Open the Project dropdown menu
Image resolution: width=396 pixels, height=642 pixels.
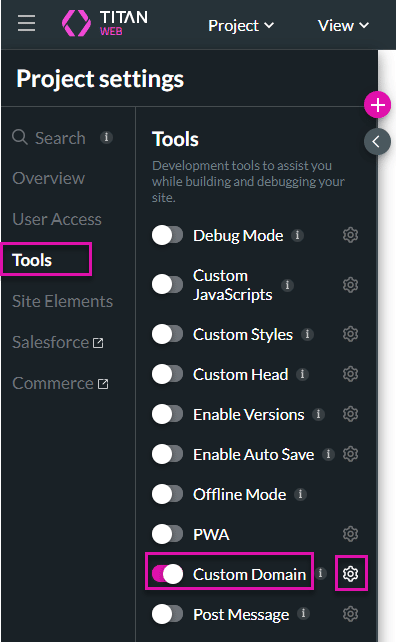[241, 26]
